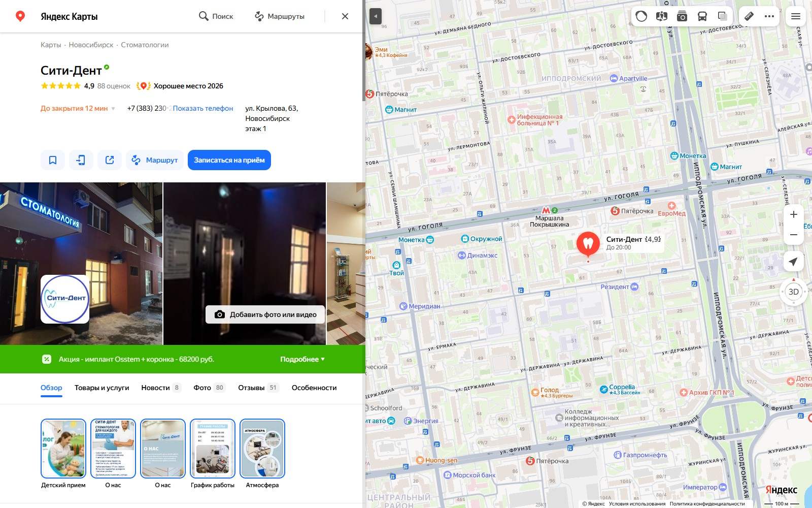The width and height of the screenshot is (812, 508).
Task: Open the Товары и услуги tab
Action: point(102,388)
